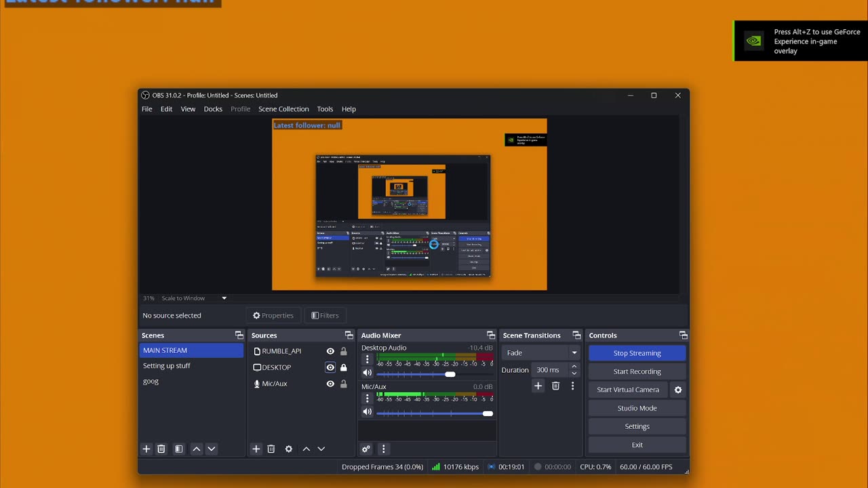The image size is (868, 488).
Task: Move scene down arrow in Scenes dock
Action: click(212, 449)
